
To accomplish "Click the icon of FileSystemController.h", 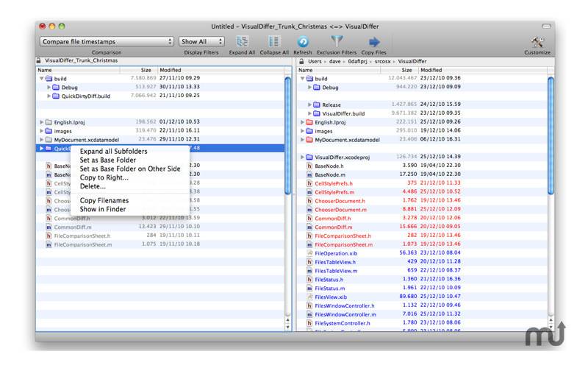I will pyautogui.click(x=309, y=323).
